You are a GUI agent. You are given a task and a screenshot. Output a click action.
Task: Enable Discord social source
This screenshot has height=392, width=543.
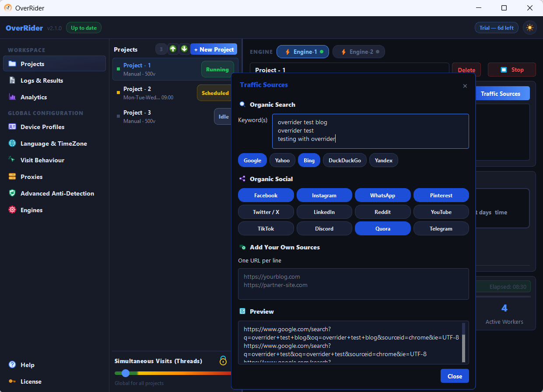(x=324, y=229)
